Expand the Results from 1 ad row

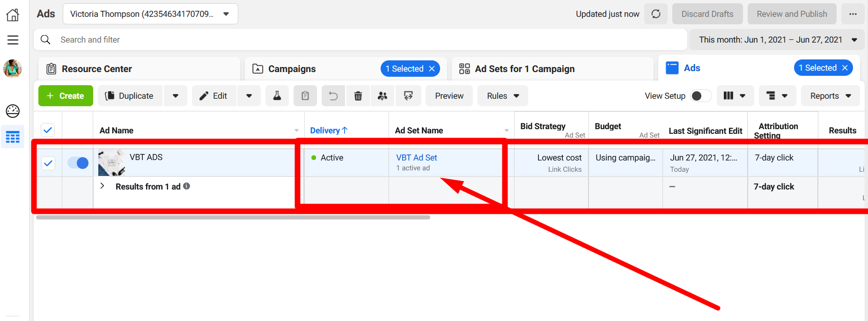point(103,186)
